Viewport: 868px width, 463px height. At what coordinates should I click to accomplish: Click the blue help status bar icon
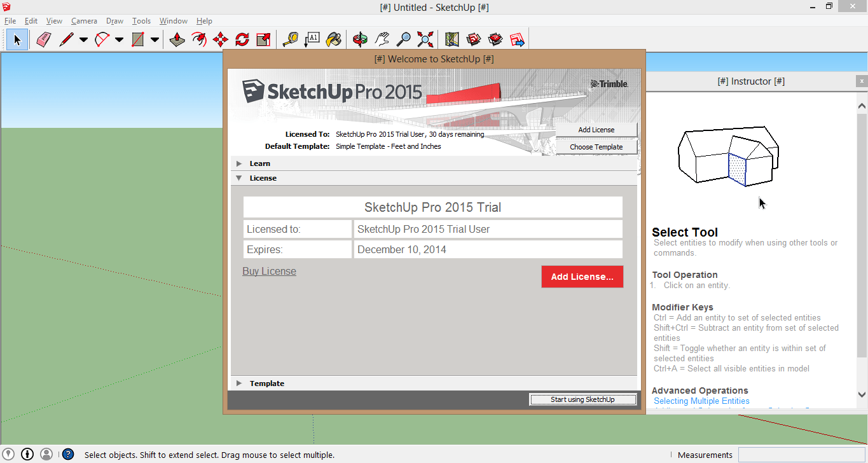68,454
